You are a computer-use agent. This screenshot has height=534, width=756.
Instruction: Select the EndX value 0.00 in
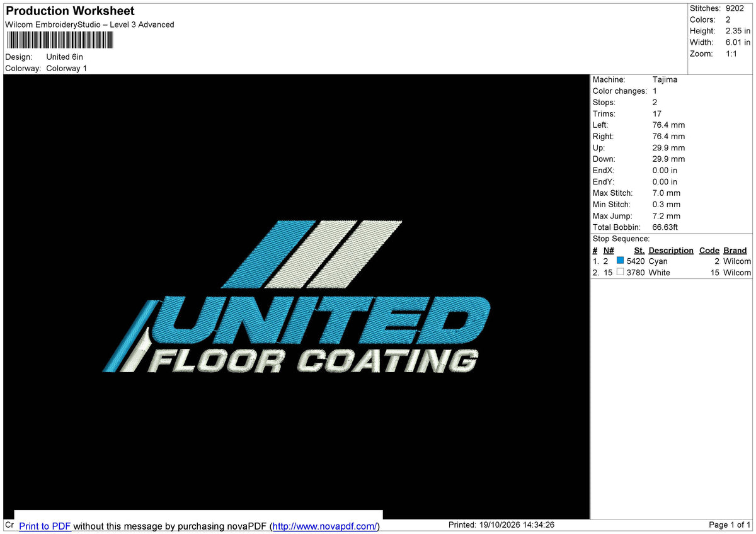click(x=665, y=170)
